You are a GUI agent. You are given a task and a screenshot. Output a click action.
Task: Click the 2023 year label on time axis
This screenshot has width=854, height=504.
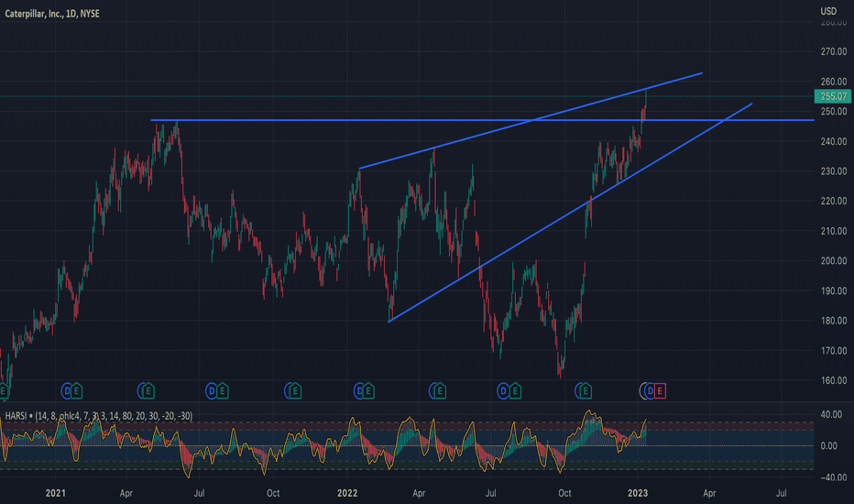(638, 493)
